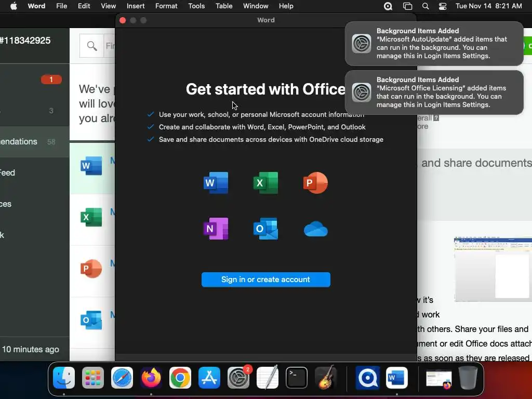Select the Excel row in the background list
532x399 pixels.
92,219
